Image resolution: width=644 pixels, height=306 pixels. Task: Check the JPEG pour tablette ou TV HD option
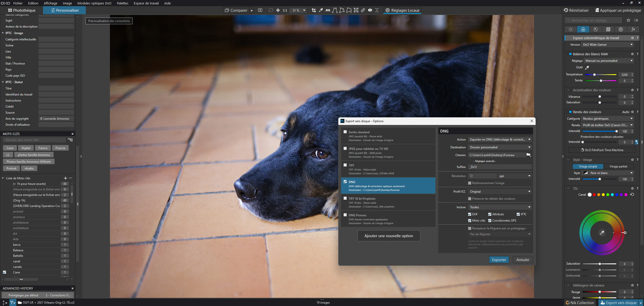coord(345,148)
